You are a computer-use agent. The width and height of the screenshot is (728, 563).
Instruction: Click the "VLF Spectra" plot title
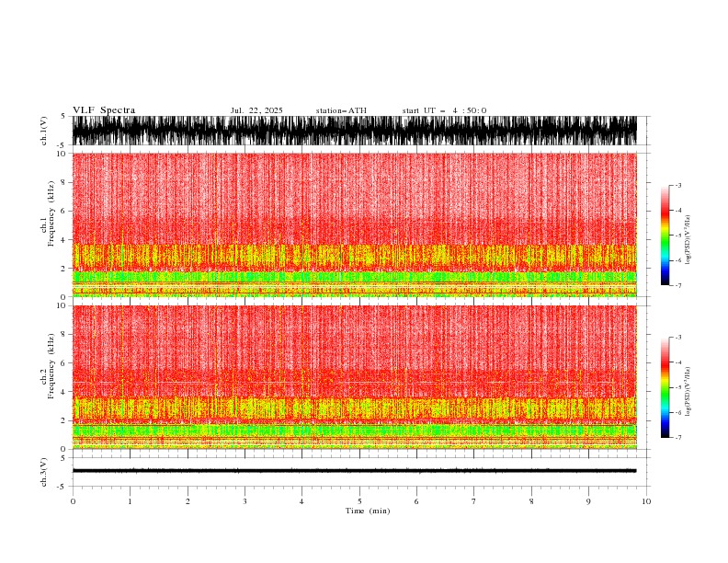point(104,110)
